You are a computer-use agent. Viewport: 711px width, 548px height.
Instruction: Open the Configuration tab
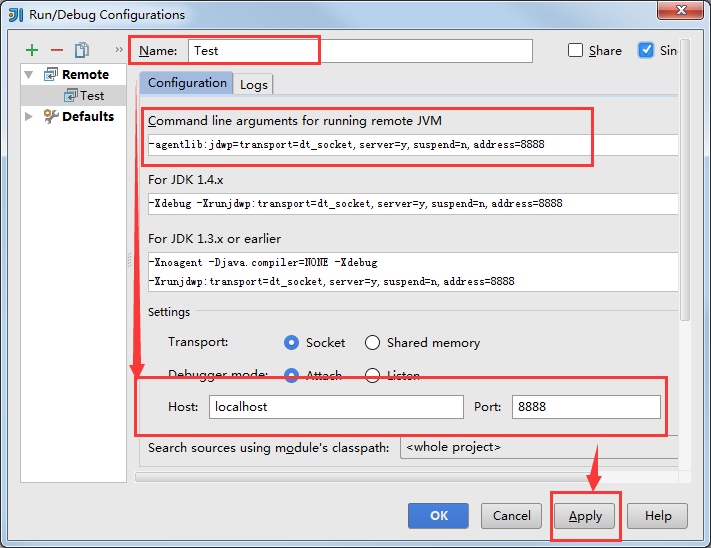(x=187, y=84)
